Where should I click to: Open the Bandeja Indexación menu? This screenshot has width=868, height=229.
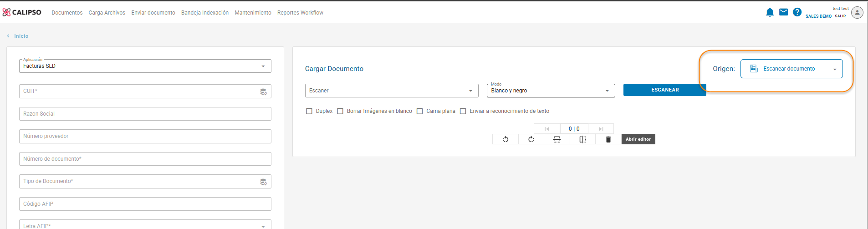tap(205, 13)
